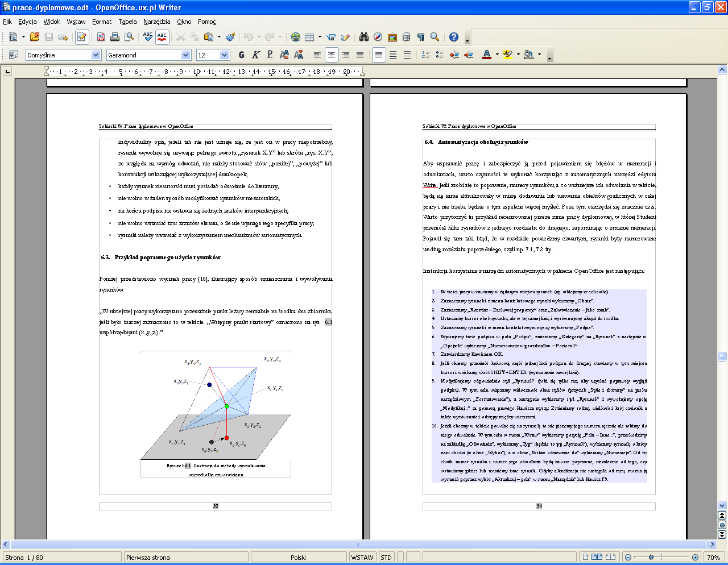The height and width of the screenshot is (565, 728).
Task: Click zoom out minus button
Action: (628, 557)
